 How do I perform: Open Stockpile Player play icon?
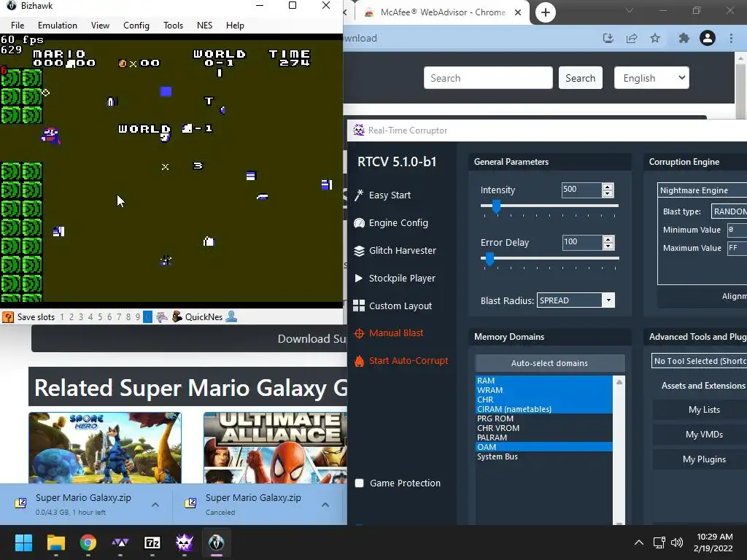pyautogui.click(x=359, y=278)
